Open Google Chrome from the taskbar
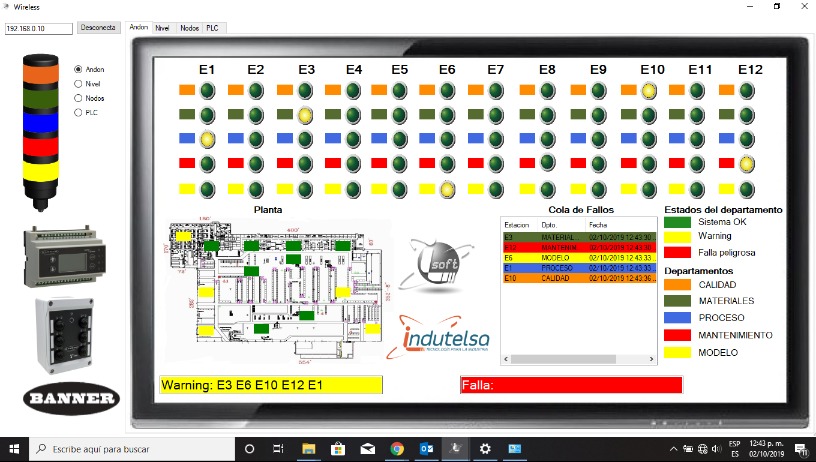816x462 pixels. [396, 449]
